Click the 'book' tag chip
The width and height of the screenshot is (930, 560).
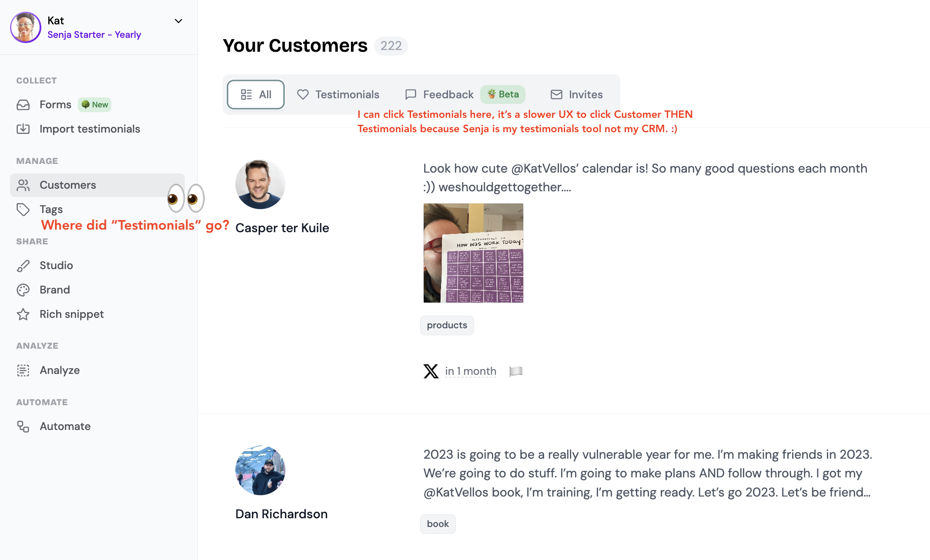pyautogui.click(x=438, y=524)
